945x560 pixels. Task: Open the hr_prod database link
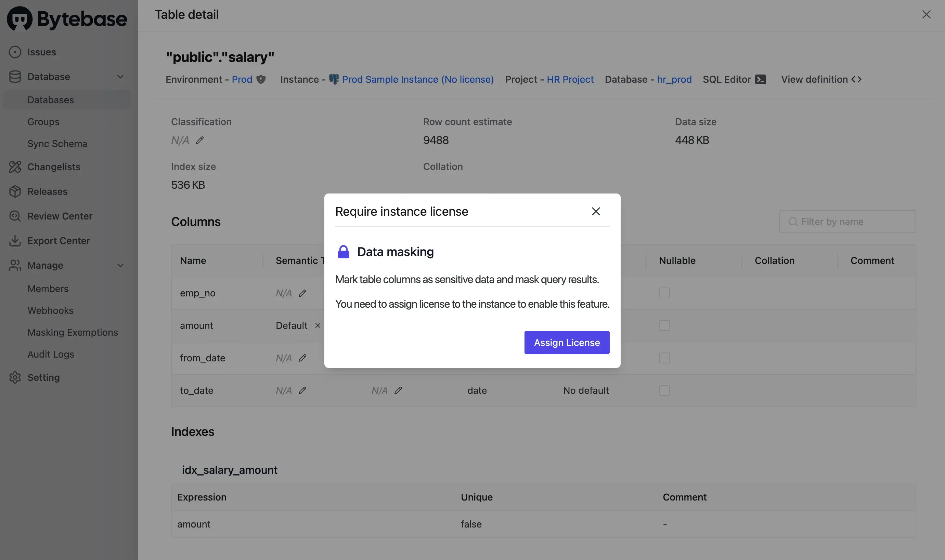674,79
